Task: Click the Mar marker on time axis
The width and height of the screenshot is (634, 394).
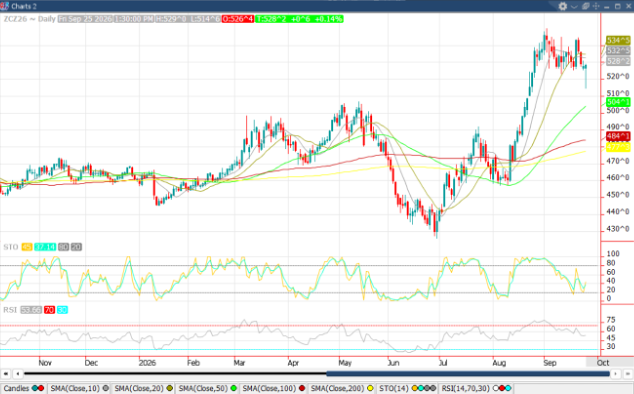Action: tap(239, 362)
